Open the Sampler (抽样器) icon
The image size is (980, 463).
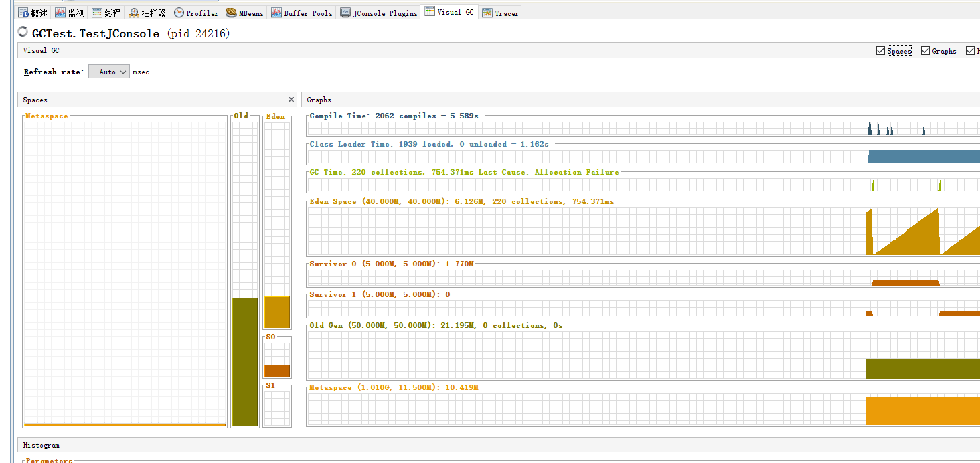(x=134, y=11)
